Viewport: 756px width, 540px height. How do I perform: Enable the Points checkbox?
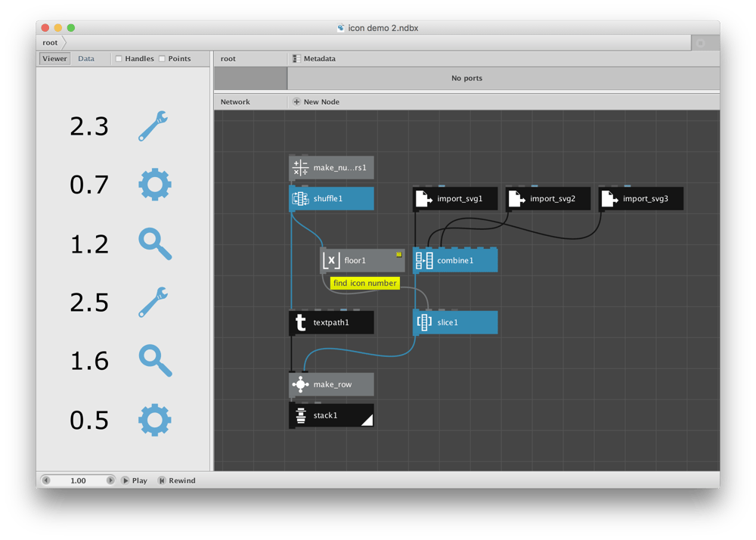[x=162, y=59]
